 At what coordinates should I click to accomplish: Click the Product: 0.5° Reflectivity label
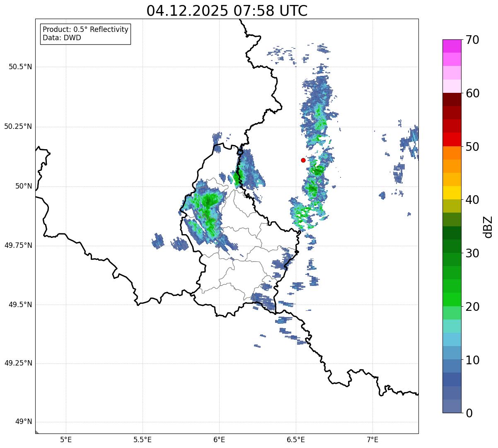[86, 30]
